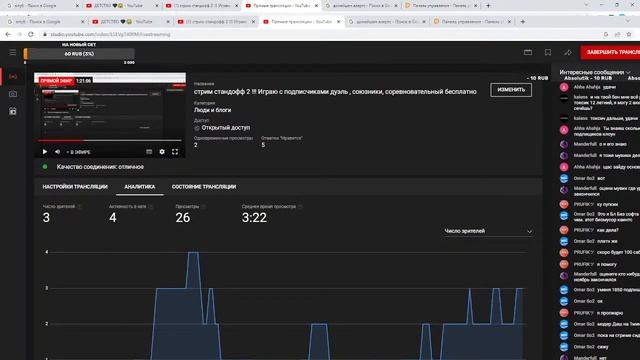This screenshot has width=640, height=360.
Task: Click the info icon next to Активность в чате
Action: 150,207
